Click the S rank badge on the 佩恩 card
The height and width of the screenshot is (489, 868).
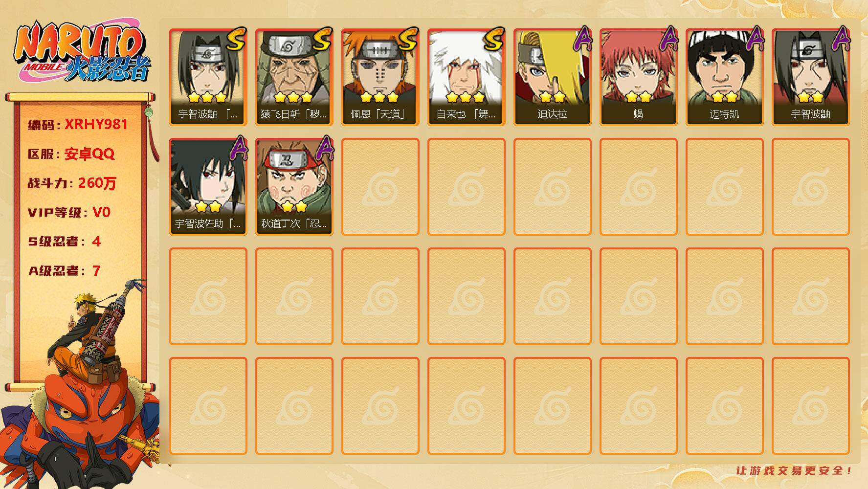point(407,39)
